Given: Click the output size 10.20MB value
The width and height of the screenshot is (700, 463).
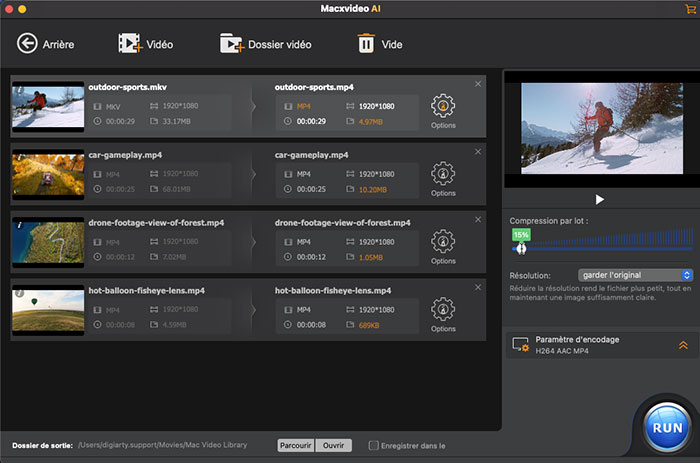Looking at the screenshot, I should pos(373,190).
